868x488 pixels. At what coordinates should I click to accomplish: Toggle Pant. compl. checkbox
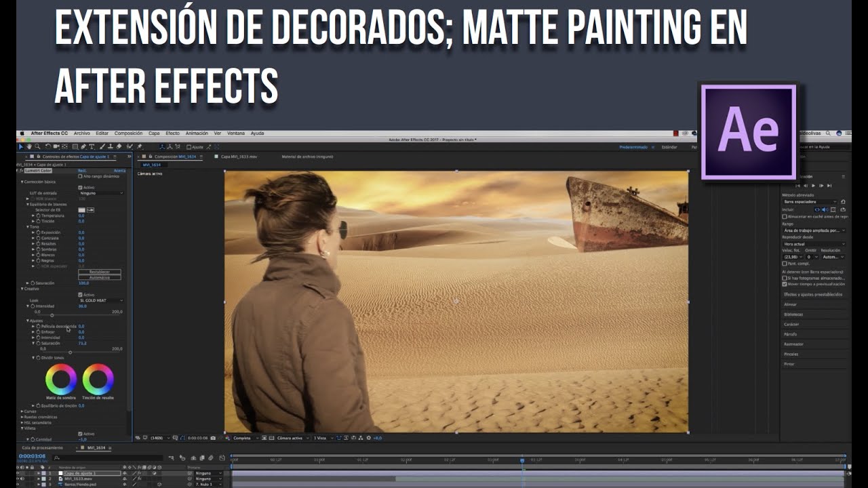[x=785, y=264]
